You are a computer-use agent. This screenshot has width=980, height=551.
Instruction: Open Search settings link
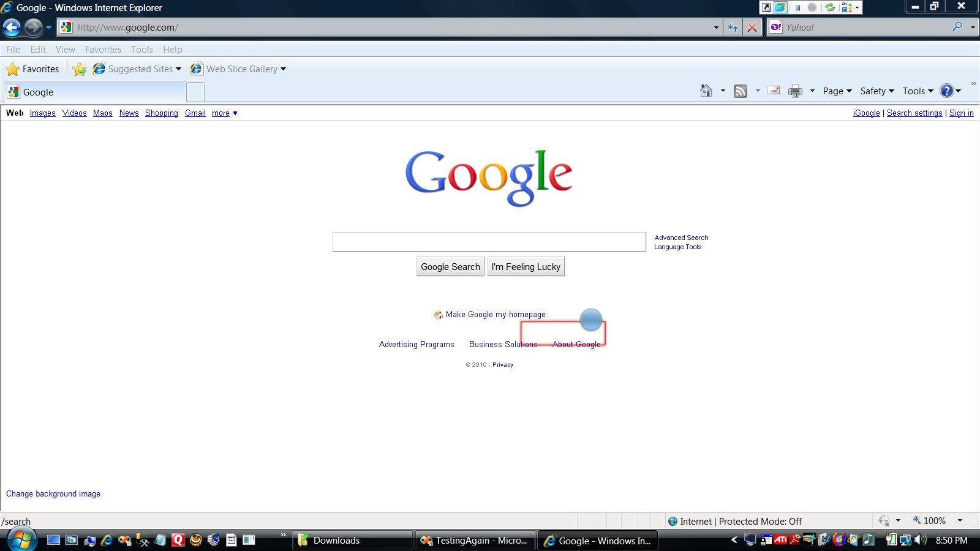pyautogui.click(x=914, y=113)
